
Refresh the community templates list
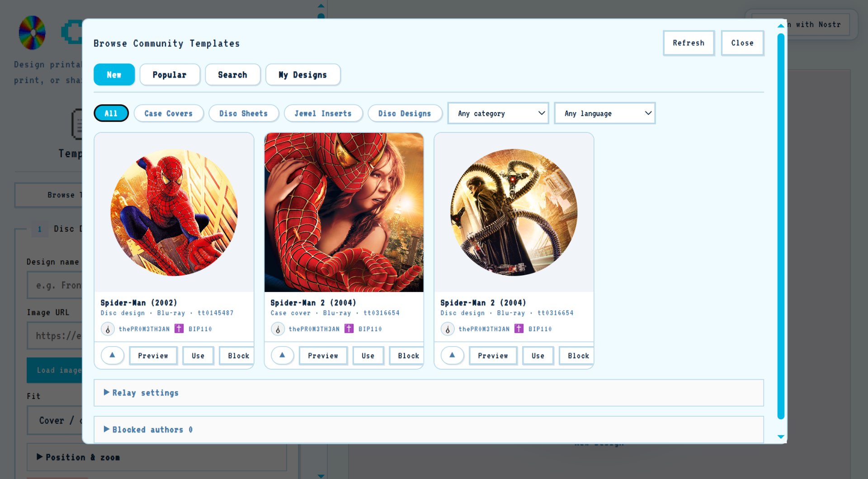click(689, 43)
